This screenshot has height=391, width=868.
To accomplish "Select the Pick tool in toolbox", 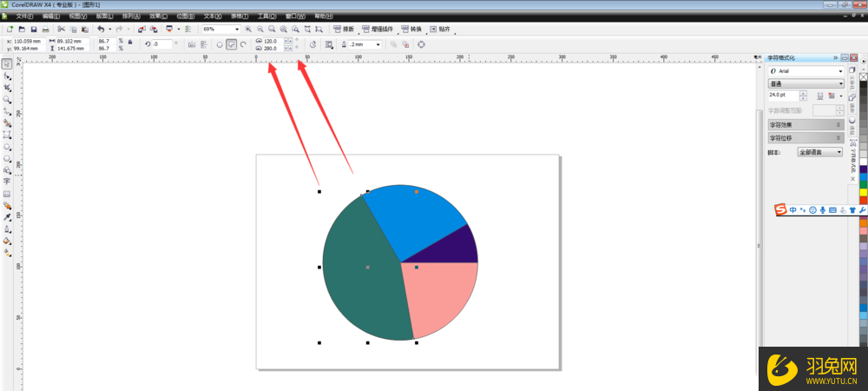I will click(7, 64).
